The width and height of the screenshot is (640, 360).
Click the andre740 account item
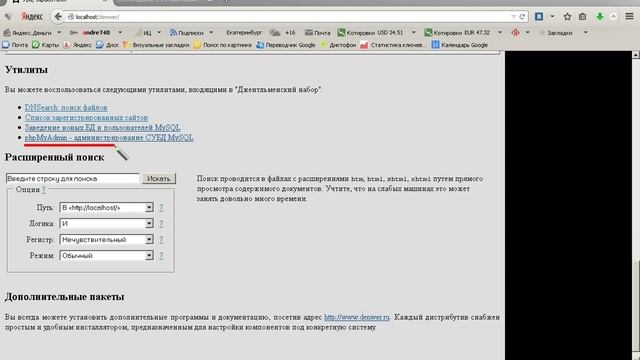pos(90,33)
